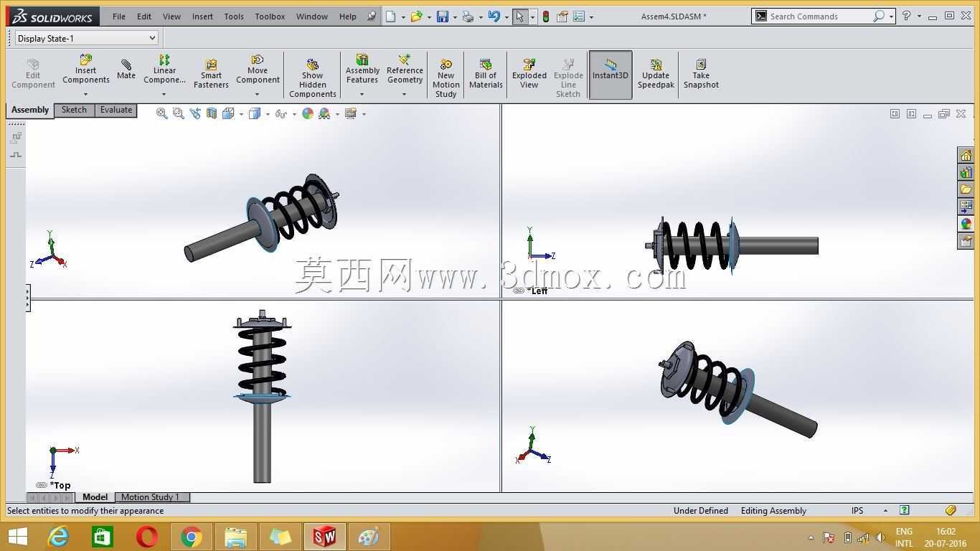Open Opera browser from the taskbar

click(x=146, y=537)
